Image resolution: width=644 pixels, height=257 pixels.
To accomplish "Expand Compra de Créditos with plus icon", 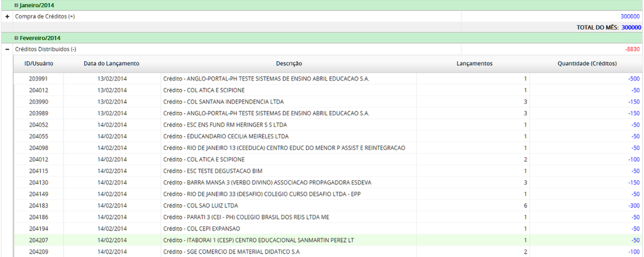I will tap(7, 17).
